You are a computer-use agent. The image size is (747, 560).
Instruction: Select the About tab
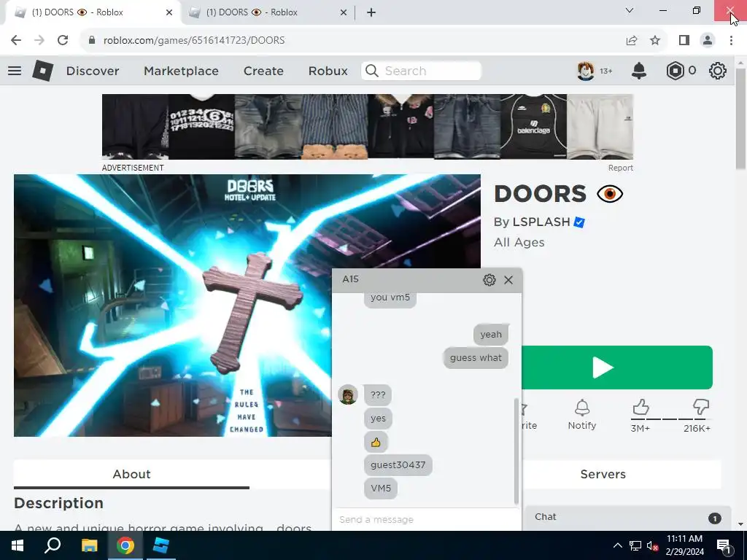point(131,474)
